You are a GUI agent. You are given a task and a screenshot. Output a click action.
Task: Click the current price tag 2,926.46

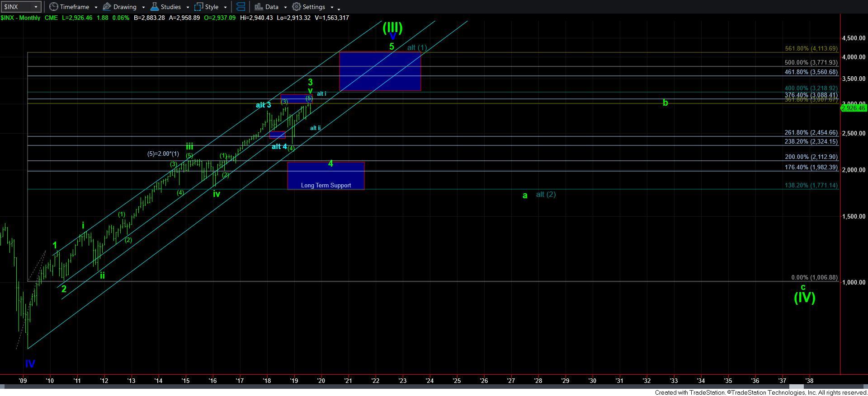854,108
